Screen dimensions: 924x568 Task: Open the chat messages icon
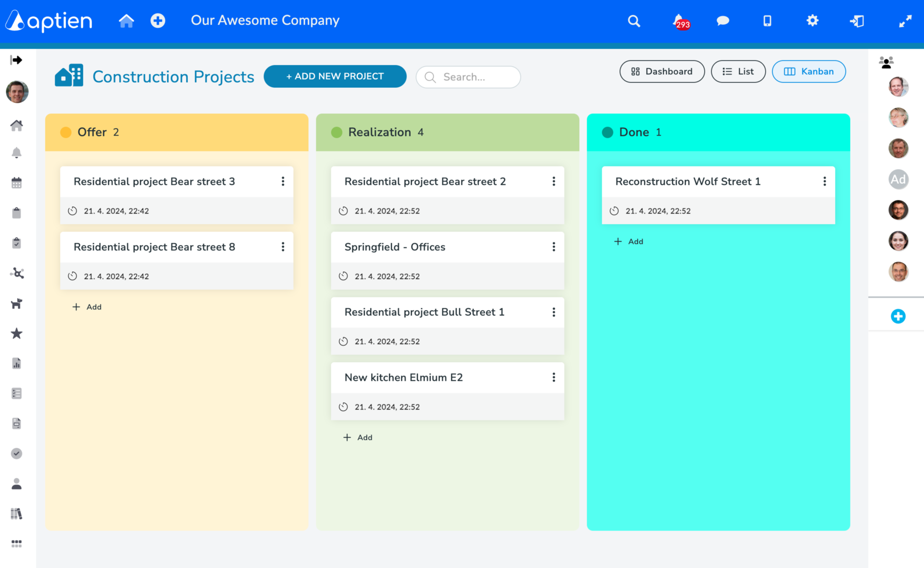coord(723,21)
